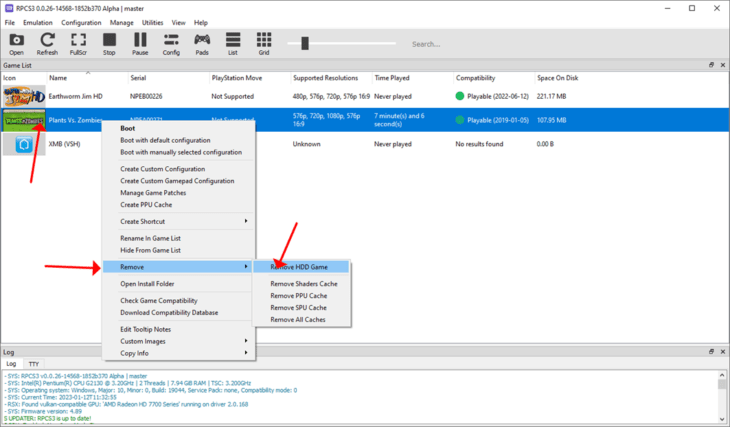Screen dimensions: 730x427
Task: Choose Create Custom Gamepad Configuration
Action: click(x=178, y=181)
